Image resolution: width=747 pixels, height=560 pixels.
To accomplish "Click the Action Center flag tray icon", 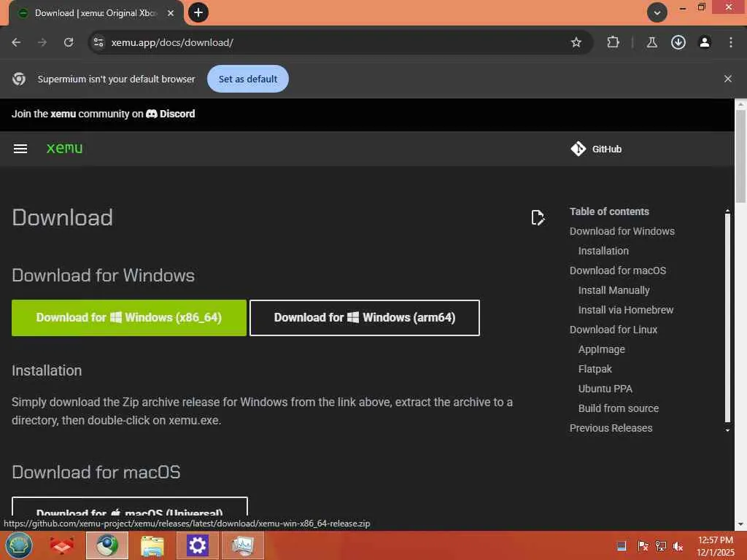I will coord(643,545).
